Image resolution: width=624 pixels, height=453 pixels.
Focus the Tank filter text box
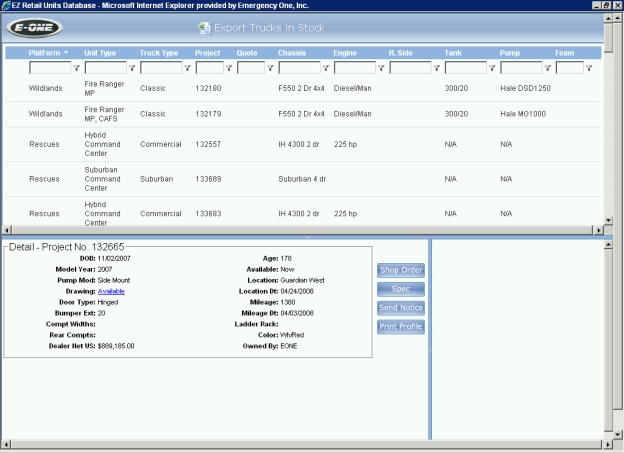[x=466, y=68]
